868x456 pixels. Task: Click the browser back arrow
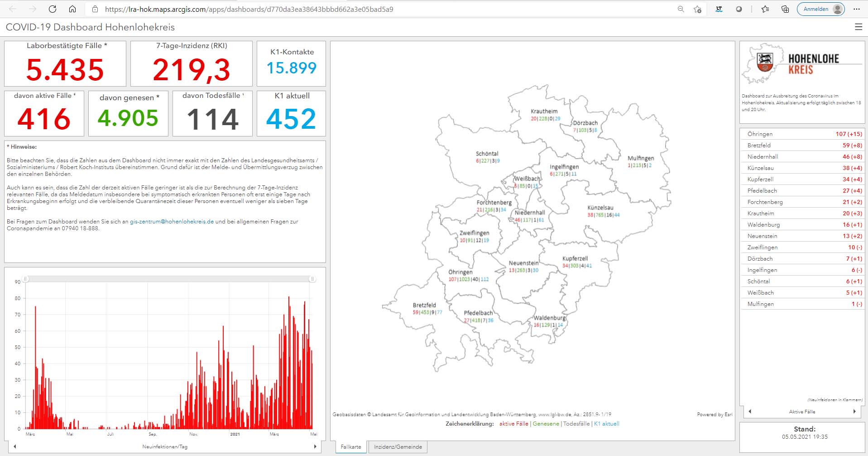13,9
